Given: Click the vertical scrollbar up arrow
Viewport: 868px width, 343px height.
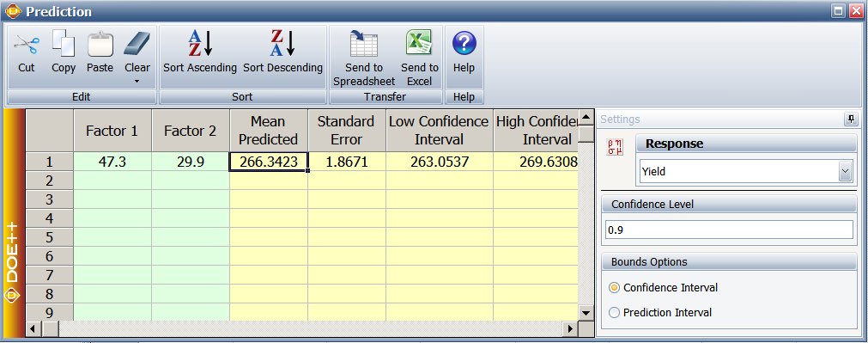Looking at the screenshot, I should pyautogui.click(x=586, y=117).
